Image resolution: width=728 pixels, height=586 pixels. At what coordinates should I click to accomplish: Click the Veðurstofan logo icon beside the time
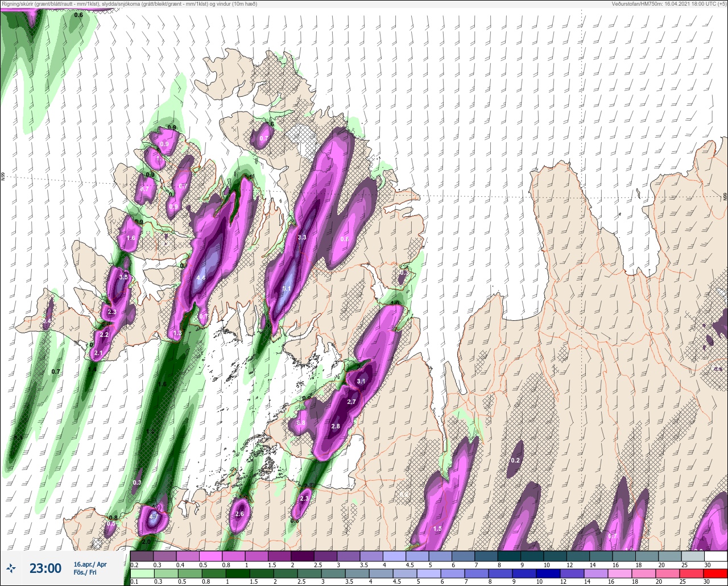pyautogui.click(x=11, y=568)
